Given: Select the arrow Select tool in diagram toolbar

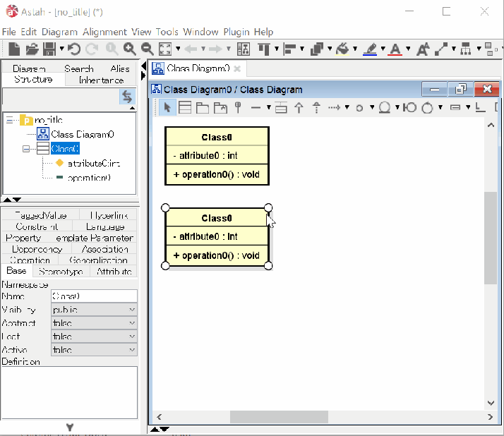Looking at the screenshot, I should [x=167, y=107].
